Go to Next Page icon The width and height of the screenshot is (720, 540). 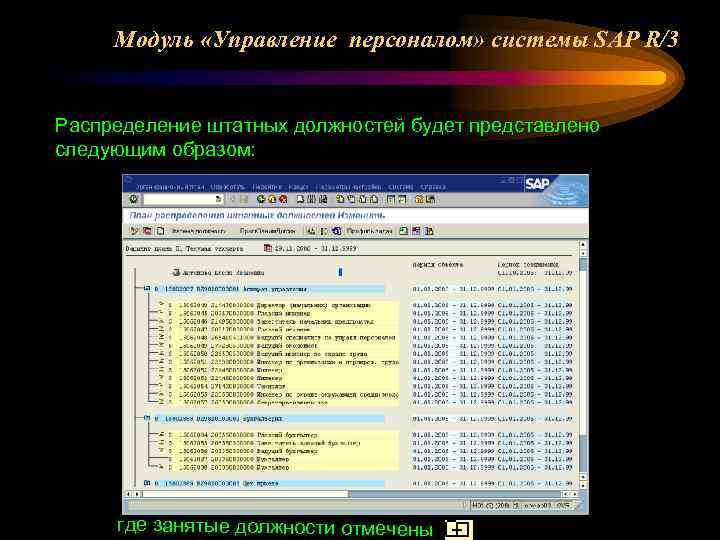tap(363, 199)
